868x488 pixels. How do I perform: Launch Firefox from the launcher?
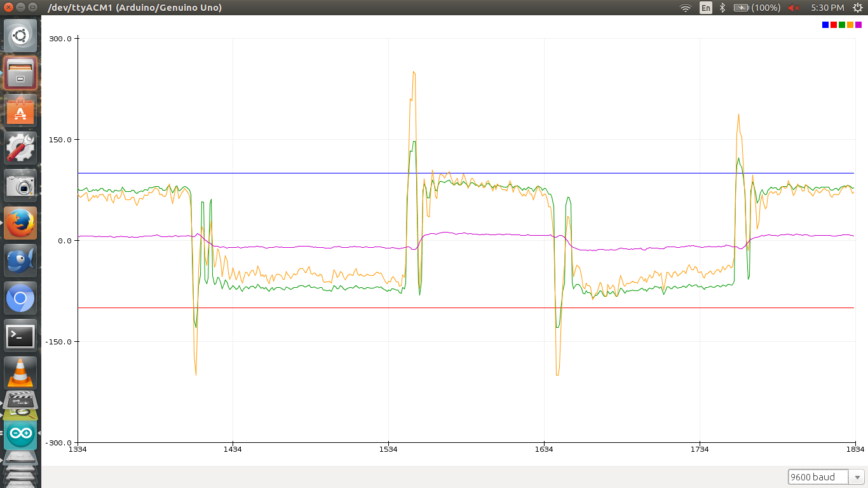click(20, 223)
